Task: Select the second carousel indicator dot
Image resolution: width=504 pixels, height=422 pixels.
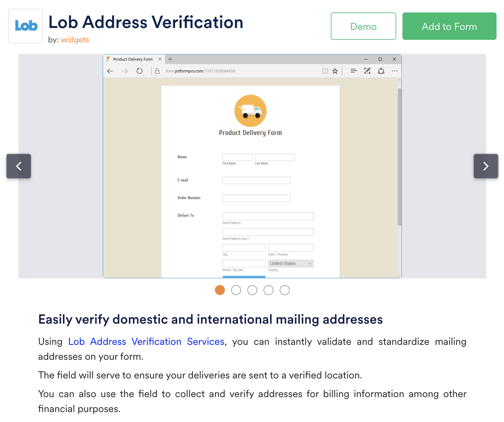Action: click(x=236, y=290)
